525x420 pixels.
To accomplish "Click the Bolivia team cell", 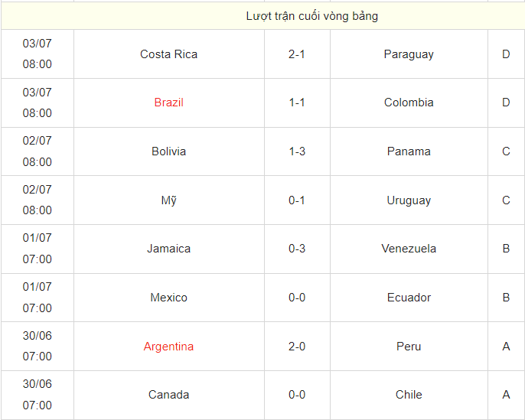I will click(x=168, y=151).
